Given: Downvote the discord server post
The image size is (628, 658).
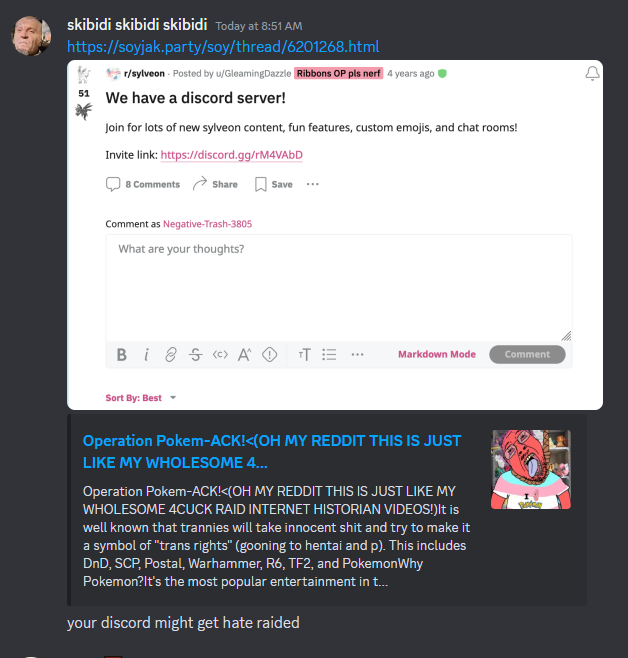Looking at the screenshot, I should [84, 111].
